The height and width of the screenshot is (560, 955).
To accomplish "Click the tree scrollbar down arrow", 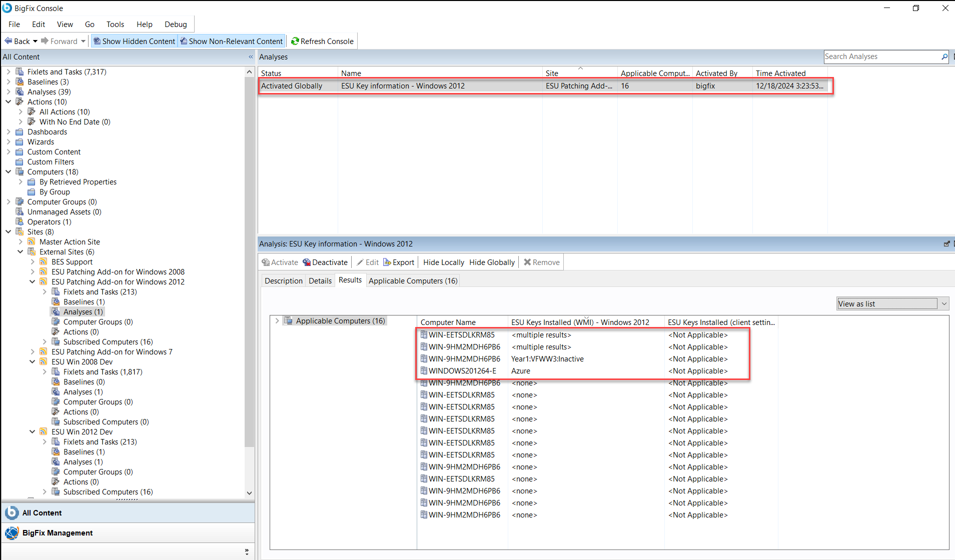I will pos(249,493).
